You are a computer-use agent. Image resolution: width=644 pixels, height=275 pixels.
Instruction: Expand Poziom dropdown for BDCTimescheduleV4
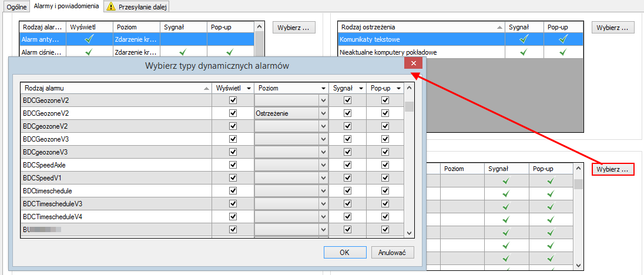(323, 217)
